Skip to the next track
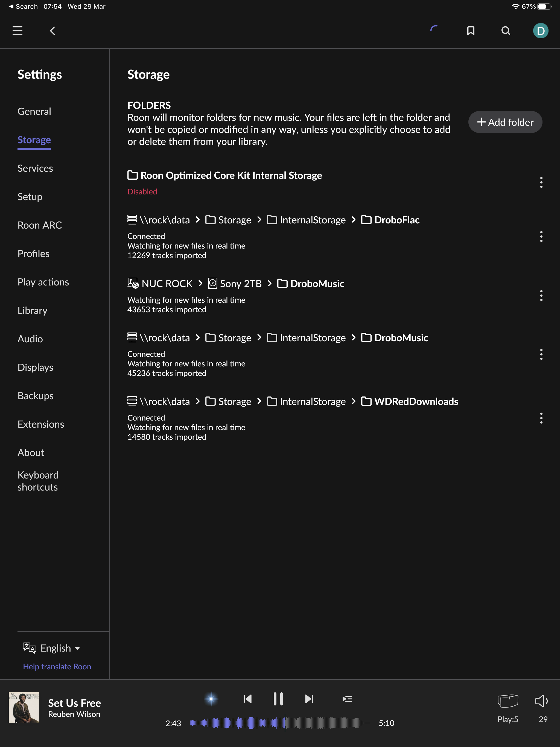 (309, 699)
